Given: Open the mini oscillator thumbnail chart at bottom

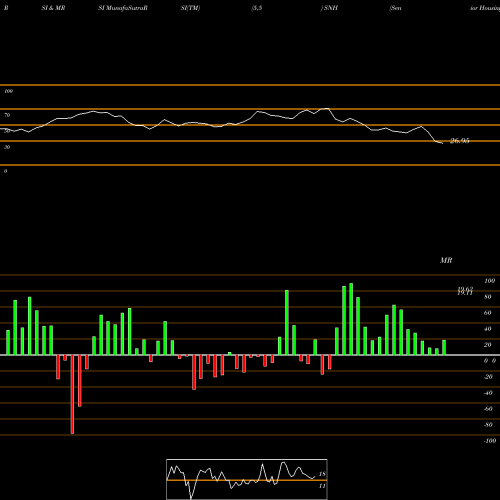Looking at the screenshot, I should click(247, 479).
